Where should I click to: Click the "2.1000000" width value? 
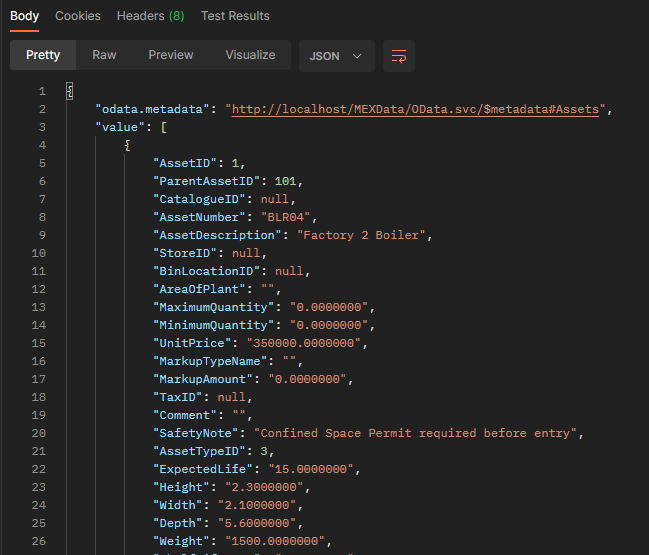[257, 505]
